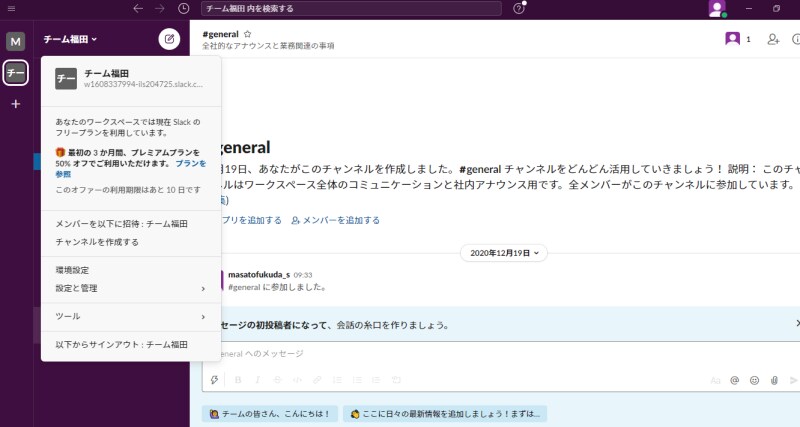Open the history clock icon
This screenshot has width=800, height=427.
(184, 9)
